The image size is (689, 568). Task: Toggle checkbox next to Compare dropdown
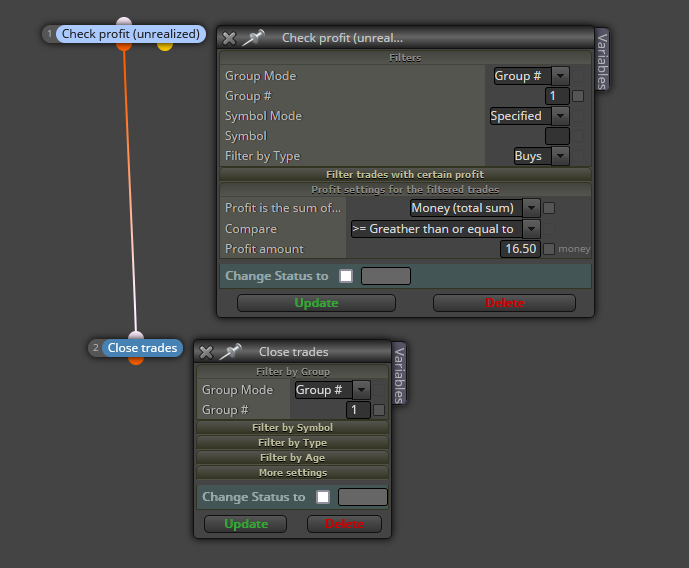point(549,229)
